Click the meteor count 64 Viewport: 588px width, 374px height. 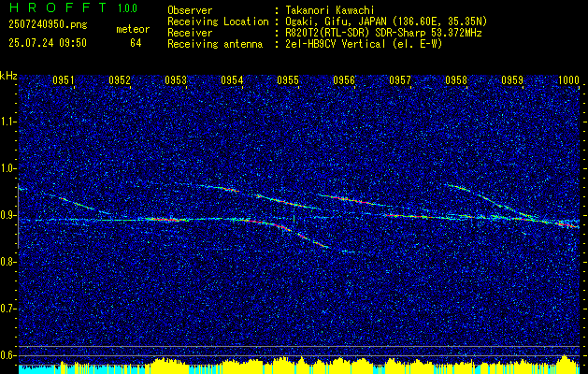(x=136, y=43)
